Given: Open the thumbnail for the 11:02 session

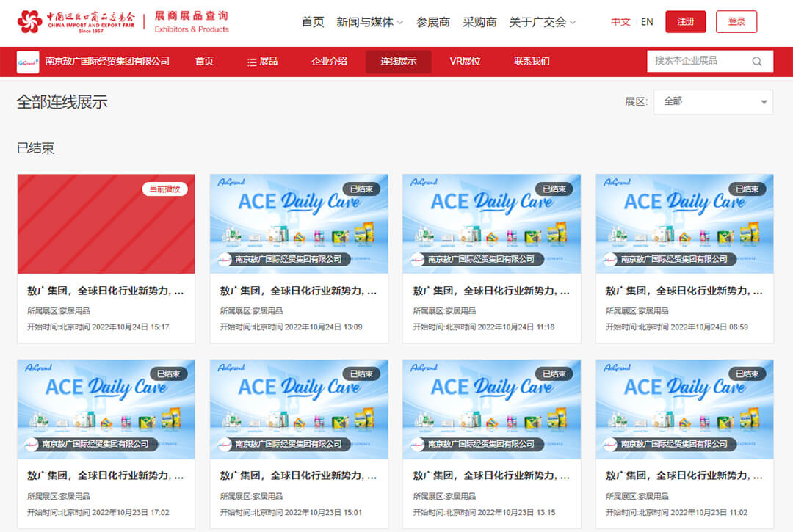Looking at the screenshot, I should 684,409.
